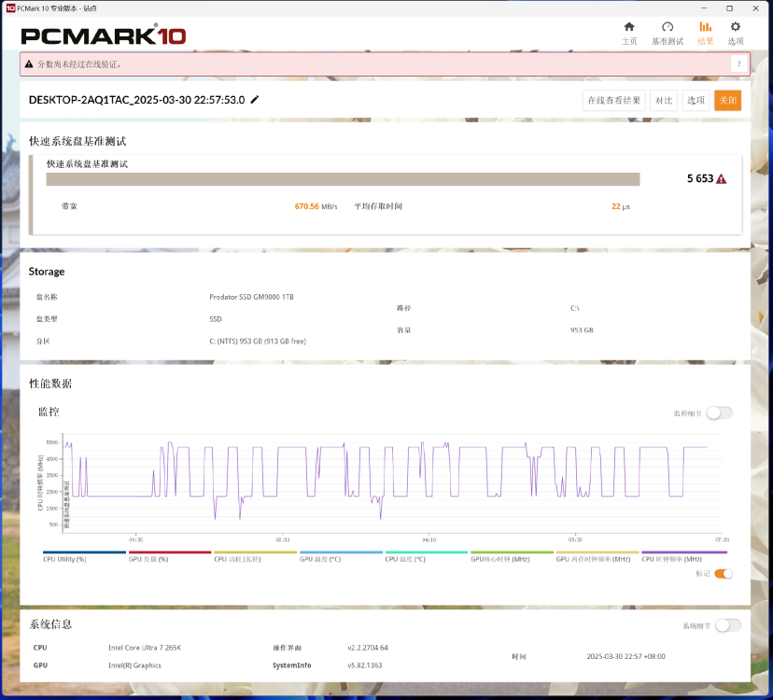Click the path value C:\
This screenshot has width=773, height=700.
point(575,308)
